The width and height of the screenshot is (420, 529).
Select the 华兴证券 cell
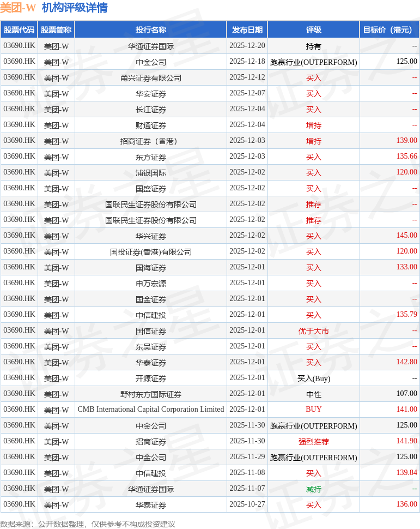(x=151, y=236)
